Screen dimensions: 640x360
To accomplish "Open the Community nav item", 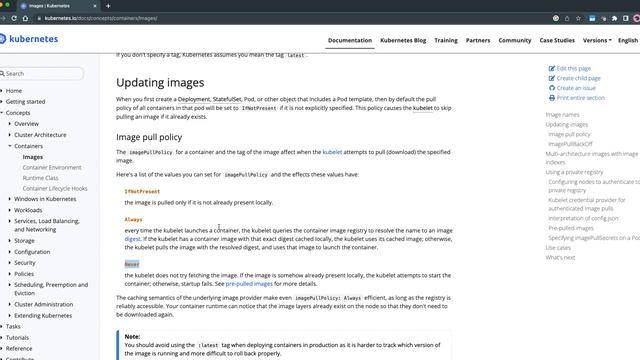I will point(515,40).
